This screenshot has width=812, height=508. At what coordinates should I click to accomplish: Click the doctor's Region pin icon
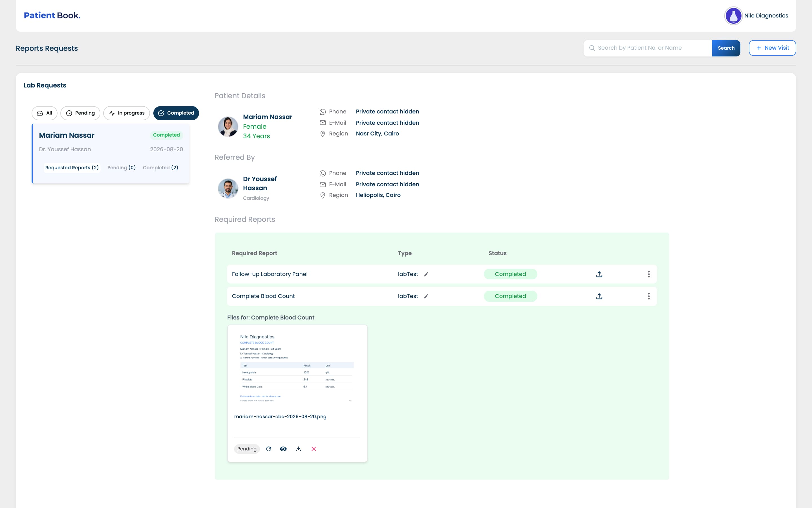pyautogui.click(x=323, y=196)
